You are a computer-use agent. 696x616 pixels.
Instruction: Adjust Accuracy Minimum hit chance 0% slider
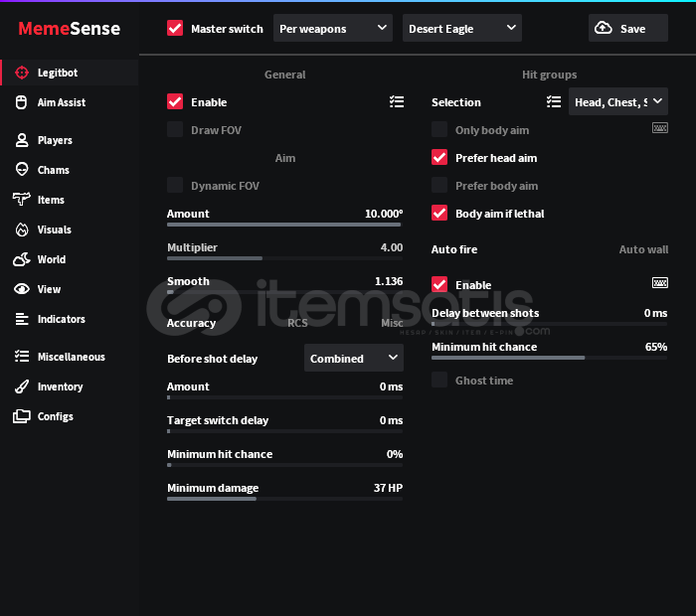[x=284, y=465]
